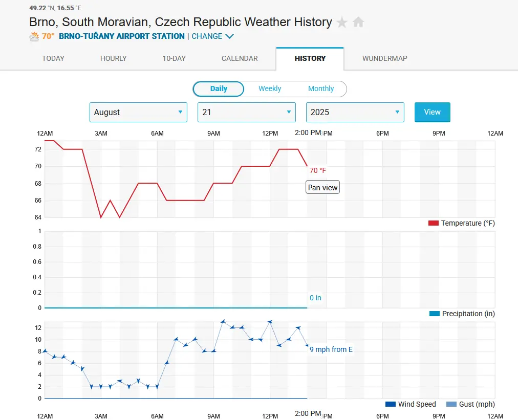This screenshot has width=518, height=420.
Task: Expand the station CHANGE chevron
Action: click(230, 36)
